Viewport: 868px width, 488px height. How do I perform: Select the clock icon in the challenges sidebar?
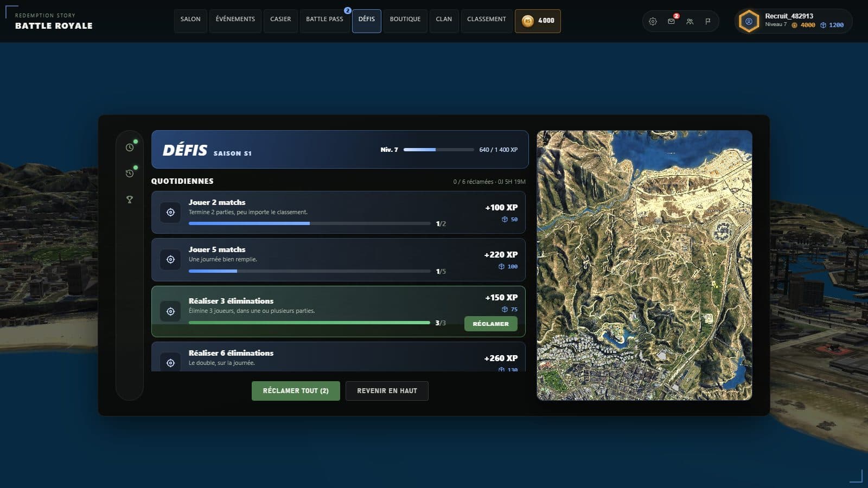pyautogui.click(x=130, y=147)
